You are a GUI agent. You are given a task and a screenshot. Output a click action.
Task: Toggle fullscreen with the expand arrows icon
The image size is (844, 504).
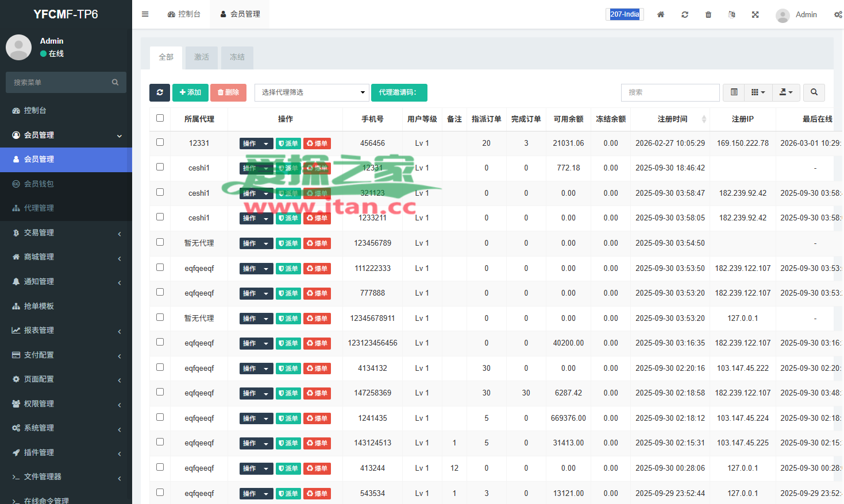756,14
